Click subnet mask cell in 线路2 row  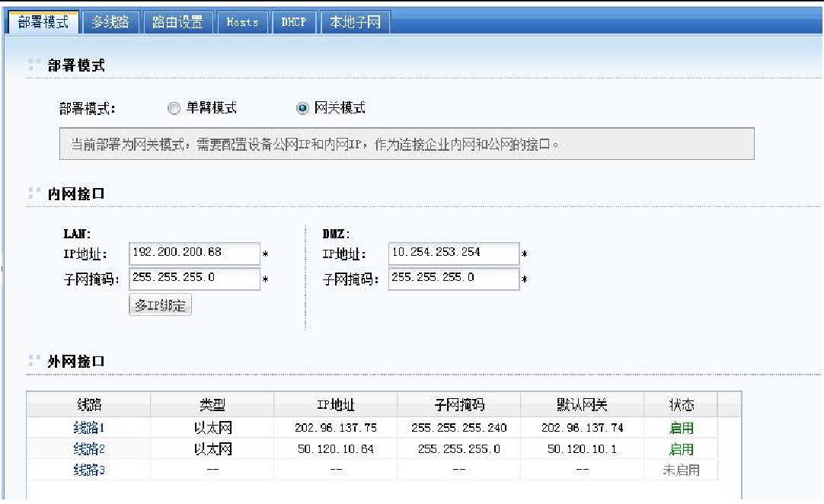(x=459, y=449)
